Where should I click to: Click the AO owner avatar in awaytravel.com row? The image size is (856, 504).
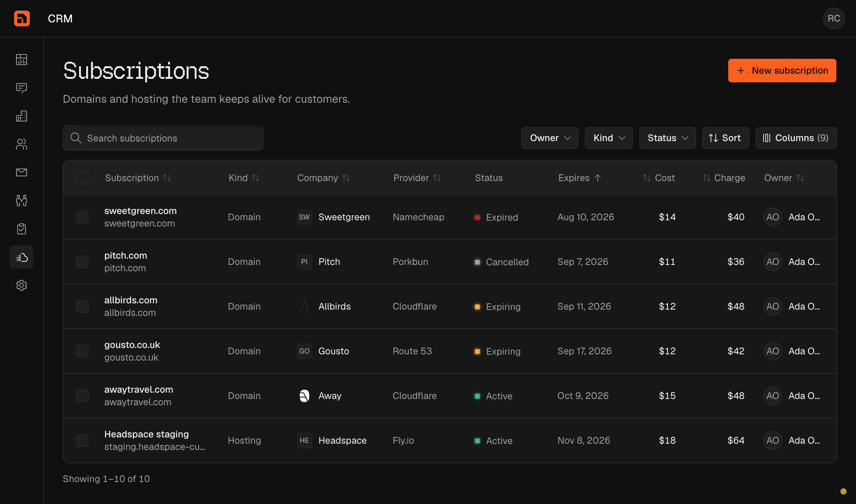pos(773,396)
